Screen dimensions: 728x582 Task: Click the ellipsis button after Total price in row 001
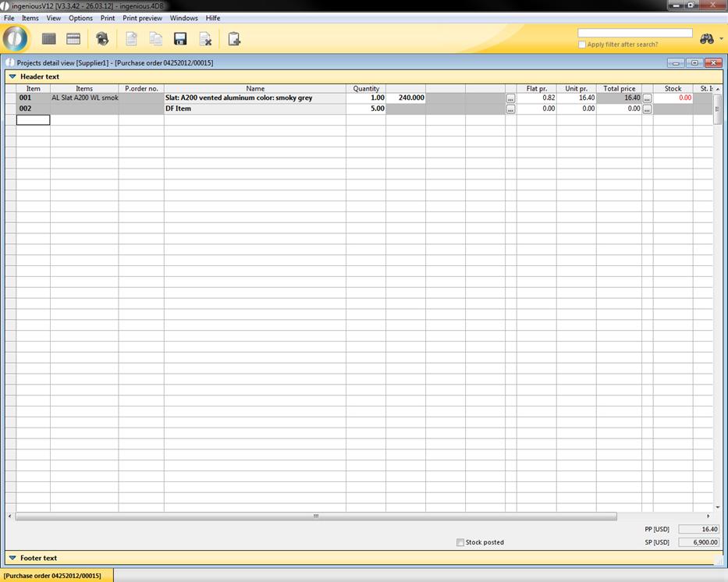click(647, 98)
